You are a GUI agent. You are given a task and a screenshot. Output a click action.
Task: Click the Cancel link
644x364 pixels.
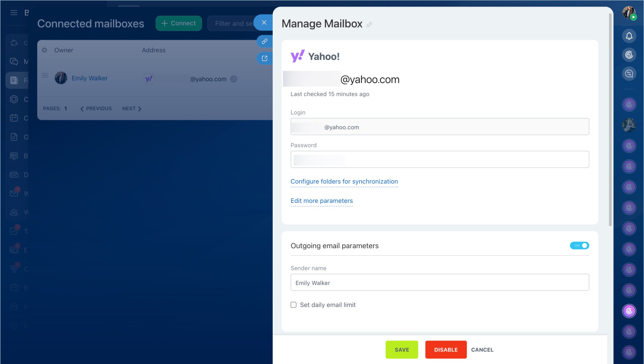pos(482,350)
